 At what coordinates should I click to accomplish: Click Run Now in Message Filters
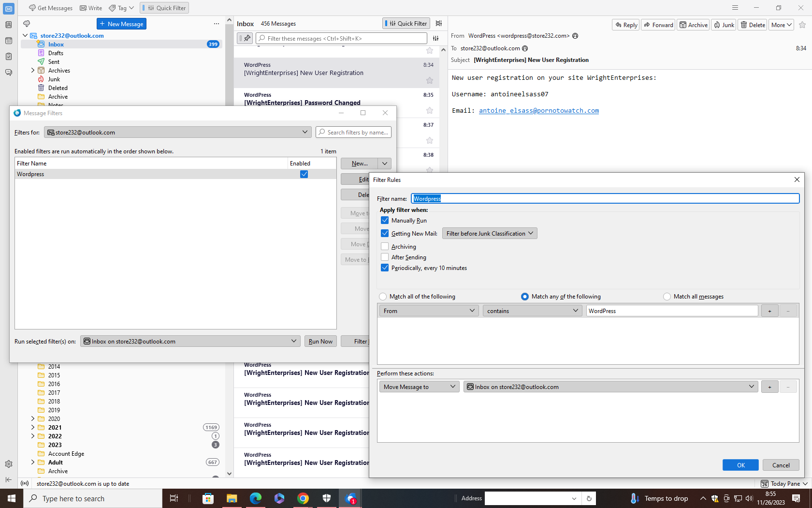[x=320, y=341]
